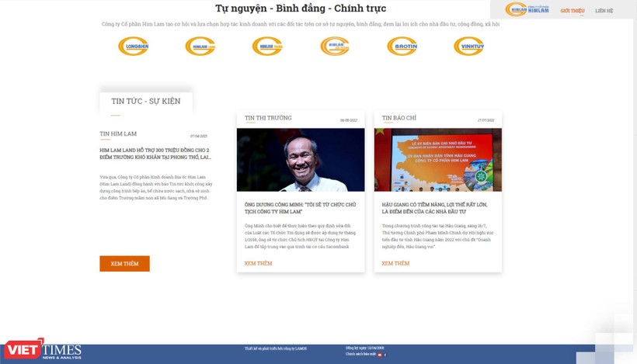Open the Baotin partner logo
The height and width of the screenshot is (364, 637).
coord(402,47)
